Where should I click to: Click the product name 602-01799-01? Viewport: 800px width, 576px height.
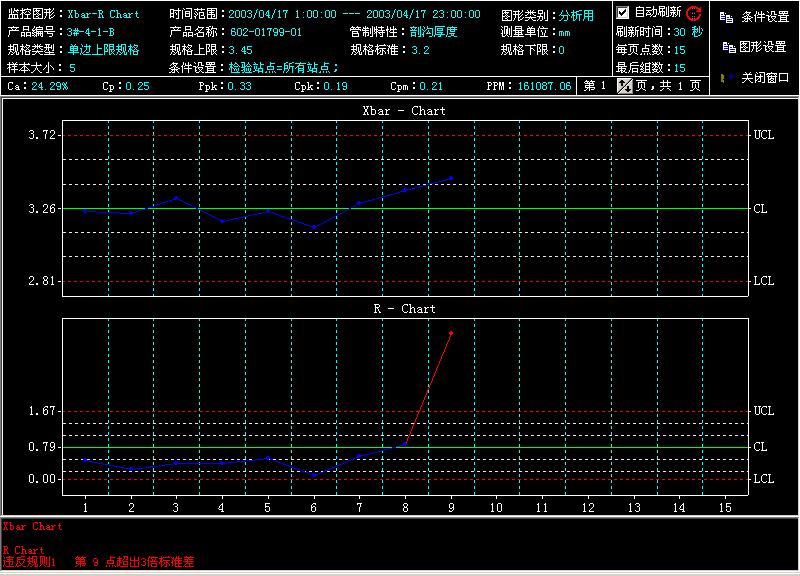pos(266,32)
